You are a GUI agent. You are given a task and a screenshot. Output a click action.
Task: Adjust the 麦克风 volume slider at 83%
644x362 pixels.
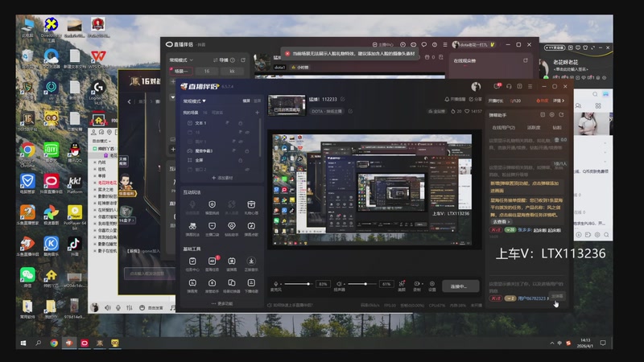click(297, 284)
